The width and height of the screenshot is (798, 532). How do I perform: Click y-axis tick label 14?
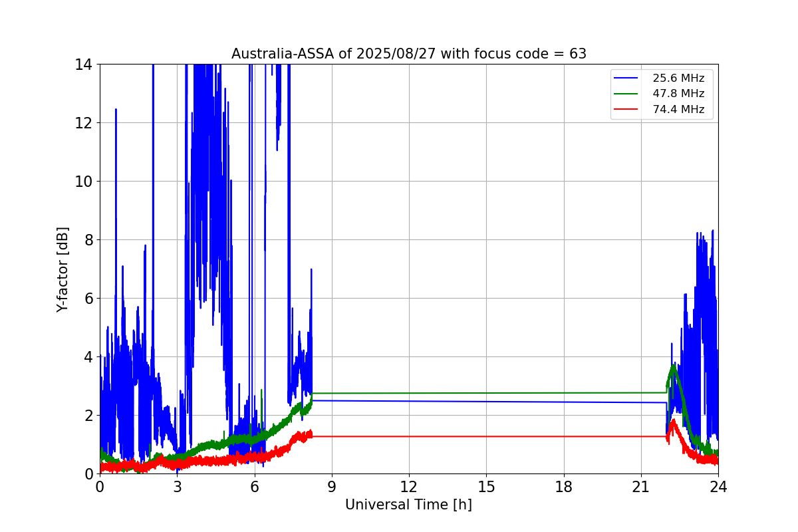click(84, 65)
